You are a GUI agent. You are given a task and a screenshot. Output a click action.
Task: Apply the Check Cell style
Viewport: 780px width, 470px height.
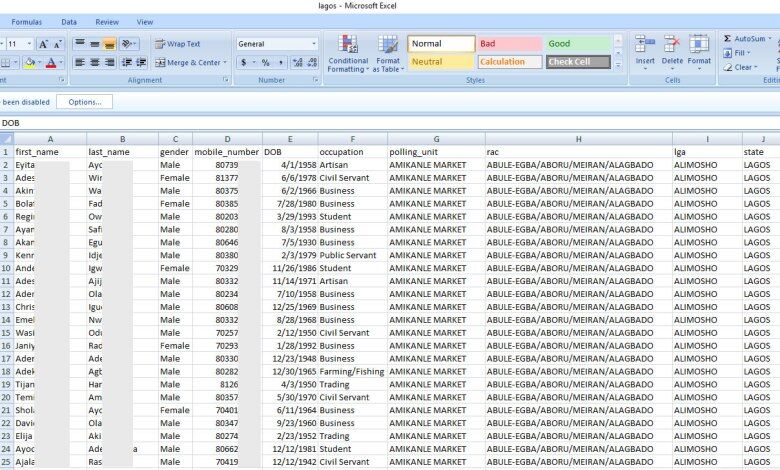coord(578,62)
